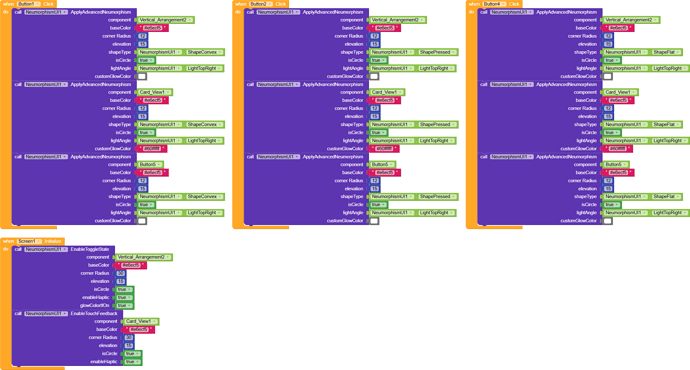Pick white customGlowColor swatch in Button4's Vertical_Arrangement2 call
Viewport: 690px width, 370px height.
point(608,77)
